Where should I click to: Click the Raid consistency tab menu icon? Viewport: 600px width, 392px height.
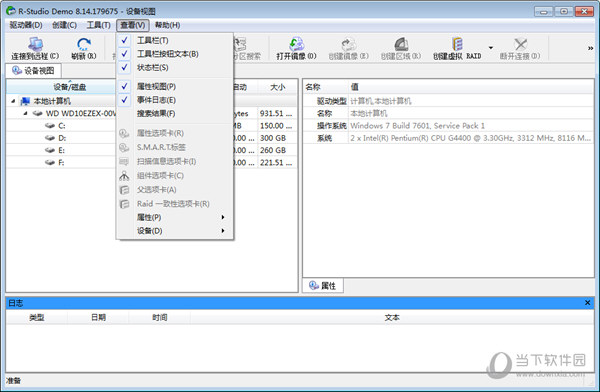tap(124, 204)
